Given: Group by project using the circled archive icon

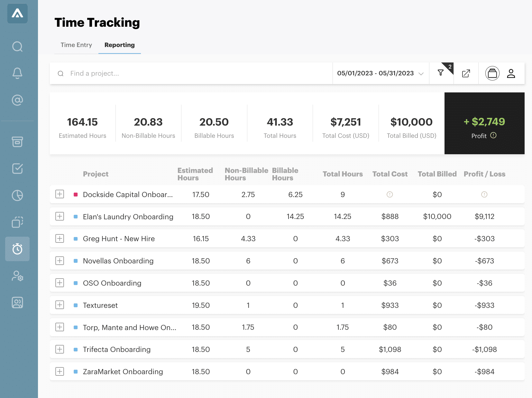Looking at the screenshot, I should [492, 73].
